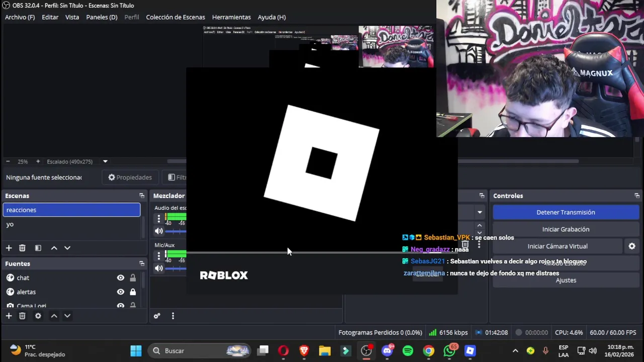644x362 pixels.
Task: Open Roblox from the taskbar
Action: (470, 350)
